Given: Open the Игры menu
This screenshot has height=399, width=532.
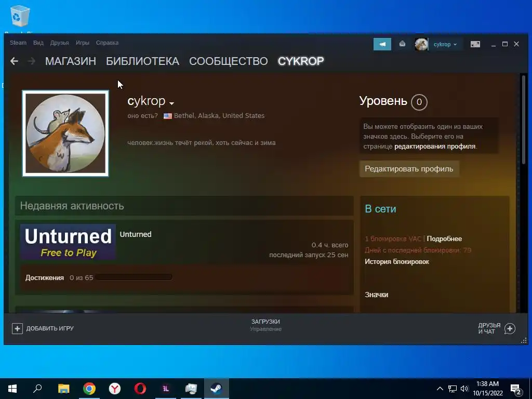Looking at the screenshot, I should (x=83, y=43).
